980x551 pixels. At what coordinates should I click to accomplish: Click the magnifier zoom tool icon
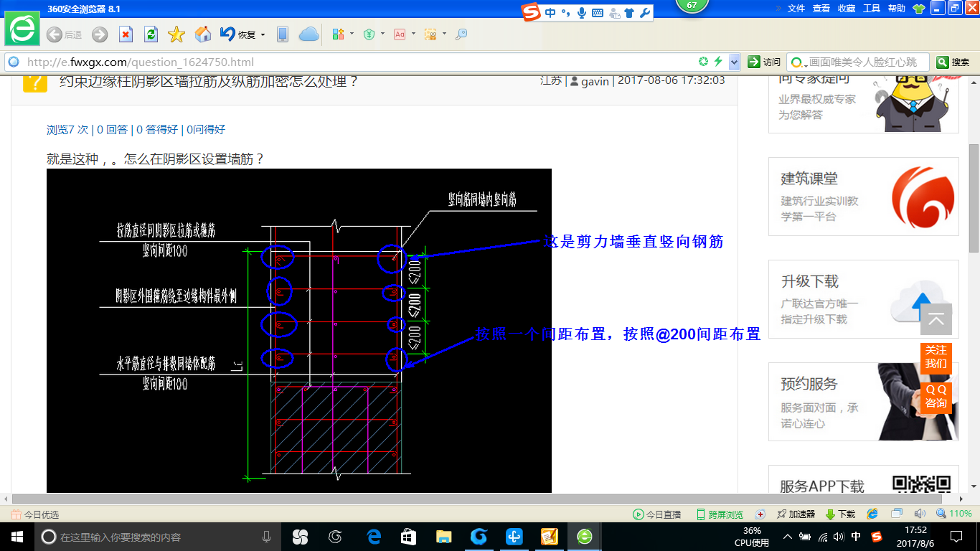[x=461, y=34]
